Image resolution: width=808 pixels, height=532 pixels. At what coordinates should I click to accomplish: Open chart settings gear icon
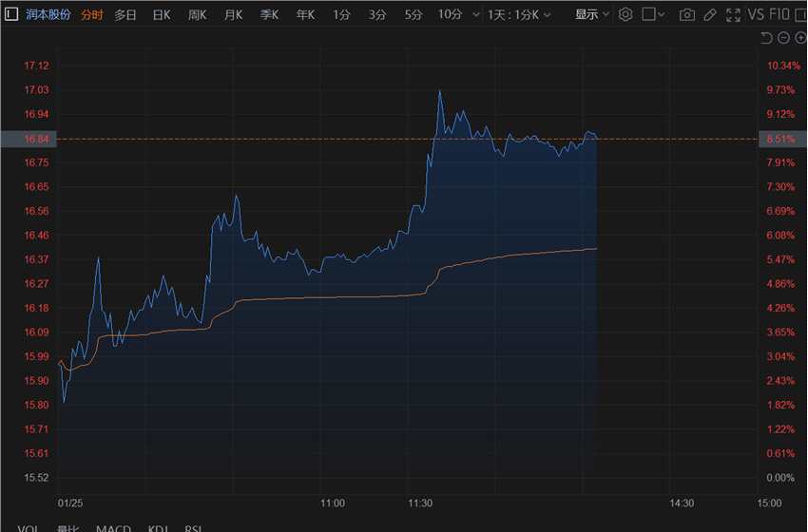625,14
